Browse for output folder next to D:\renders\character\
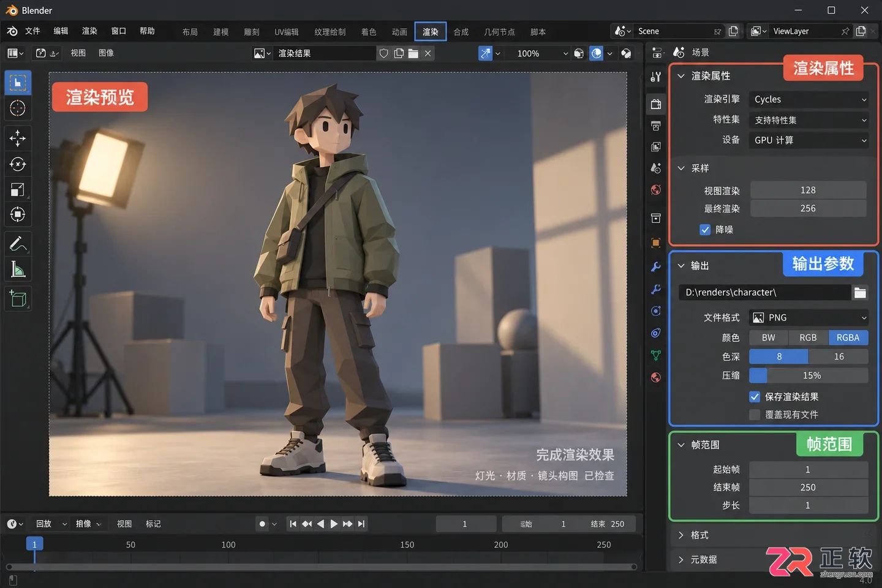This screenshot has height=588, width=882. point(860,293)
